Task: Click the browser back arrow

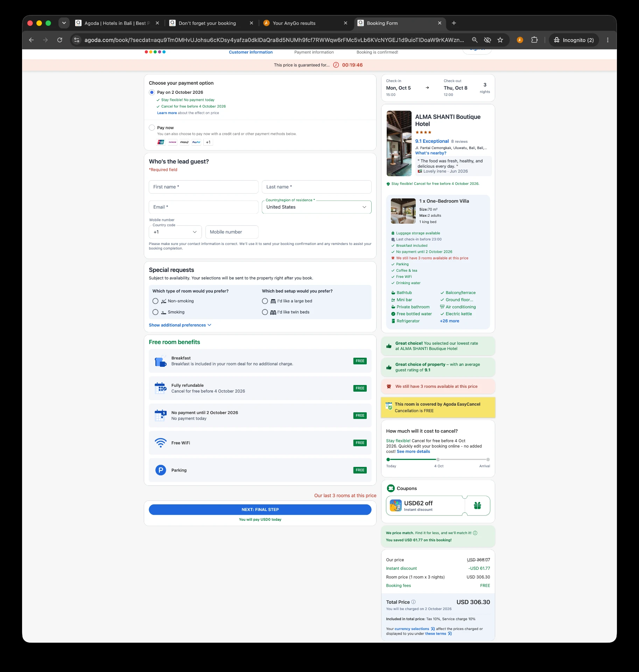Action: coord(31,40)
